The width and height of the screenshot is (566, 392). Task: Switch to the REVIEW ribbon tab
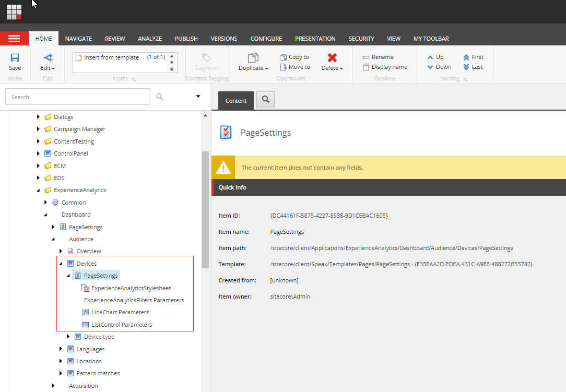pos(115,39)
